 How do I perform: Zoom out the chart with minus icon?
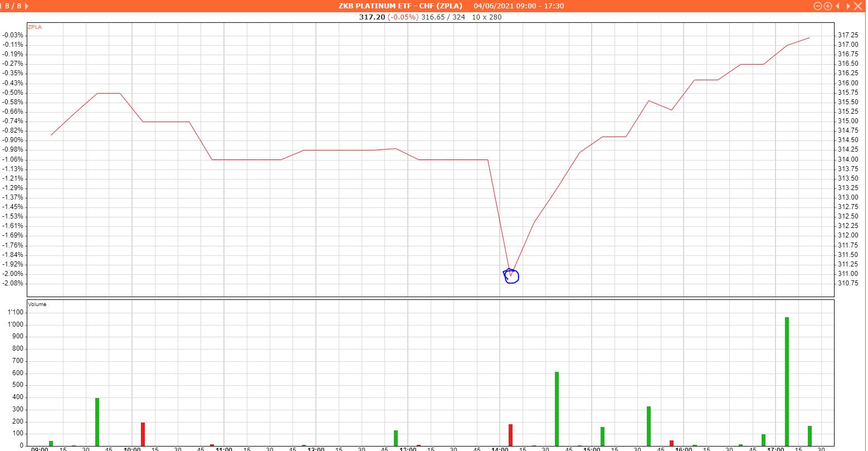coord(818,6)
